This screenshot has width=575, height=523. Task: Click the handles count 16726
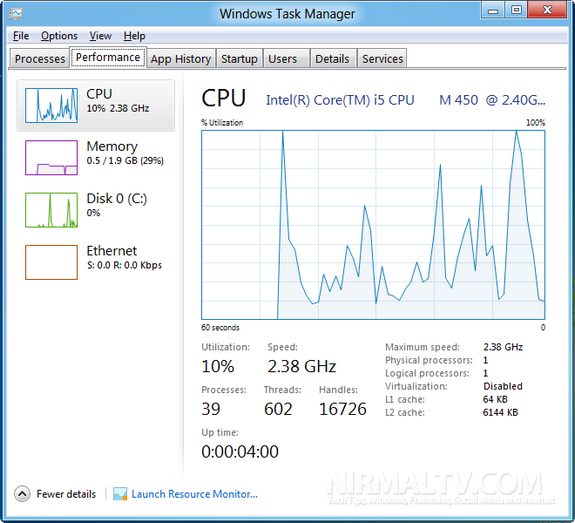[343, 409]
